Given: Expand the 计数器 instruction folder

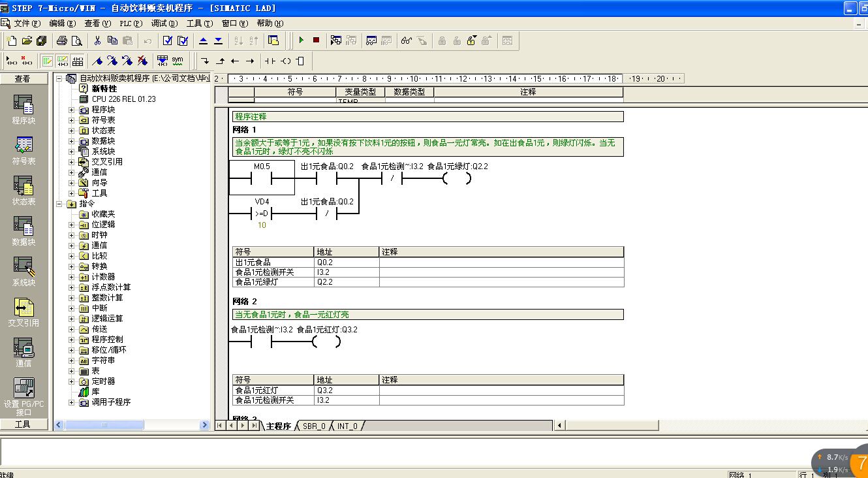Looking at the screenshot, I should (72, 277).
